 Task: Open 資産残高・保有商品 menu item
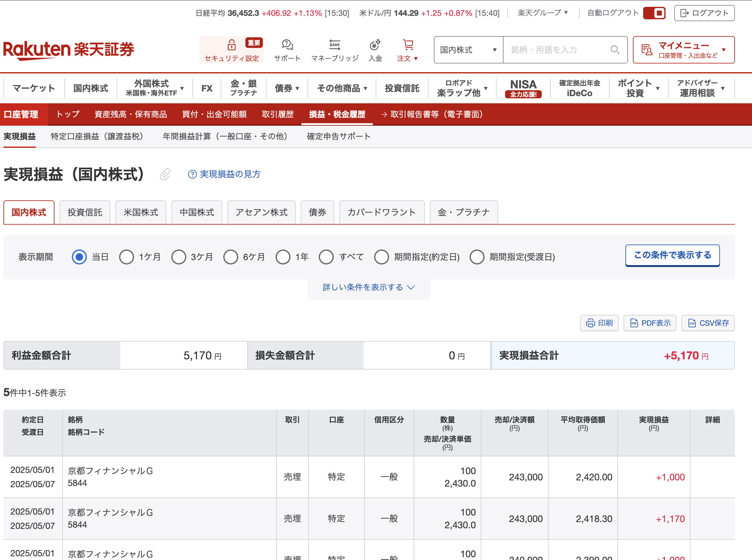[131, 114]
